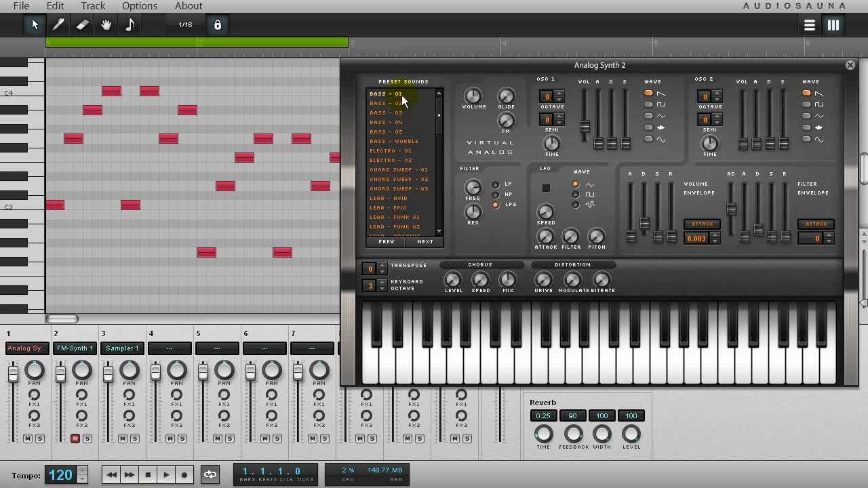Open the About menu
Viewport: 868px width, 488px height.
click(x=189, y=6)
